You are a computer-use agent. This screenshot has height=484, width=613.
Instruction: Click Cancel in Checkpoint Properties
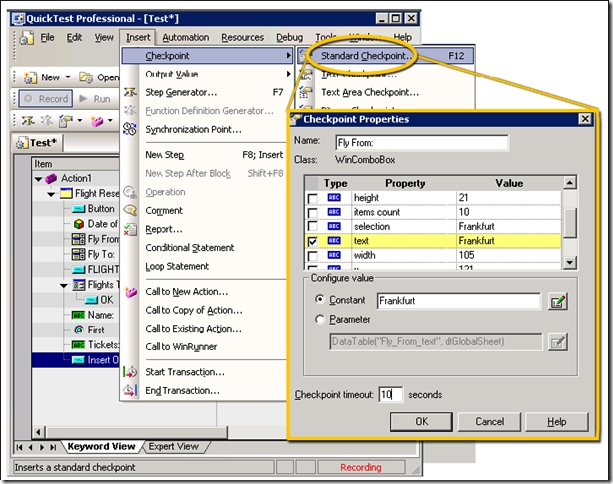click(x=489, y=422)
